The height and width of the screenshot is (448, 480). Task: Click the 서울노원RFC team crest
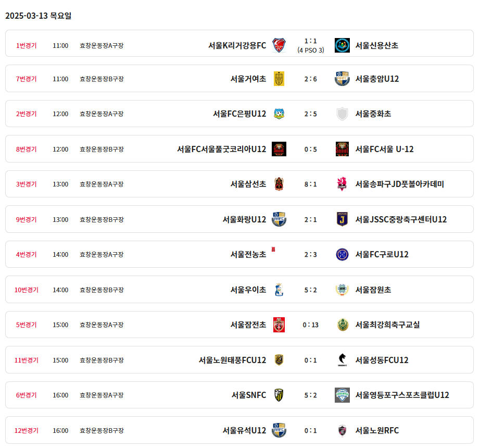(x=342, y=430)
